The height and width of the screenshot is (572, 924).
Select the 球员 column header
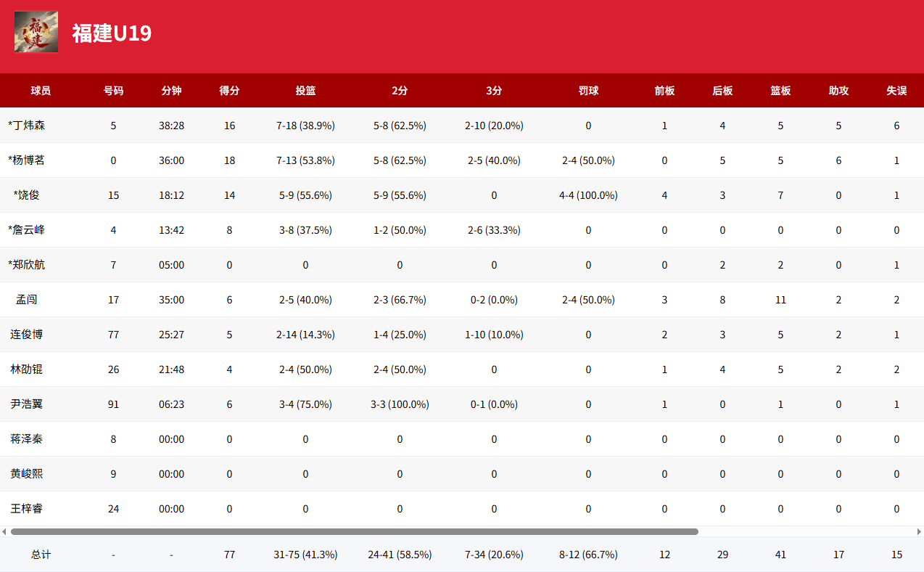tap(41, 91)
